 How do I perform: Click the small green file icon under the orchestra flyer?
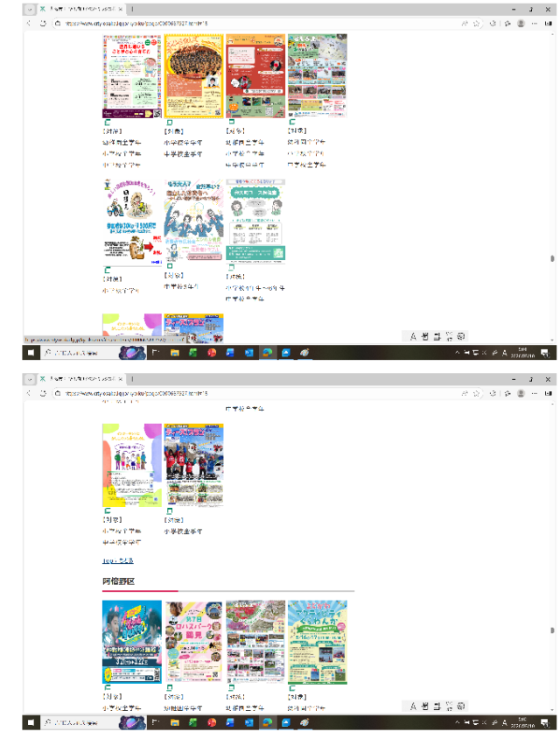click(170, 123)
